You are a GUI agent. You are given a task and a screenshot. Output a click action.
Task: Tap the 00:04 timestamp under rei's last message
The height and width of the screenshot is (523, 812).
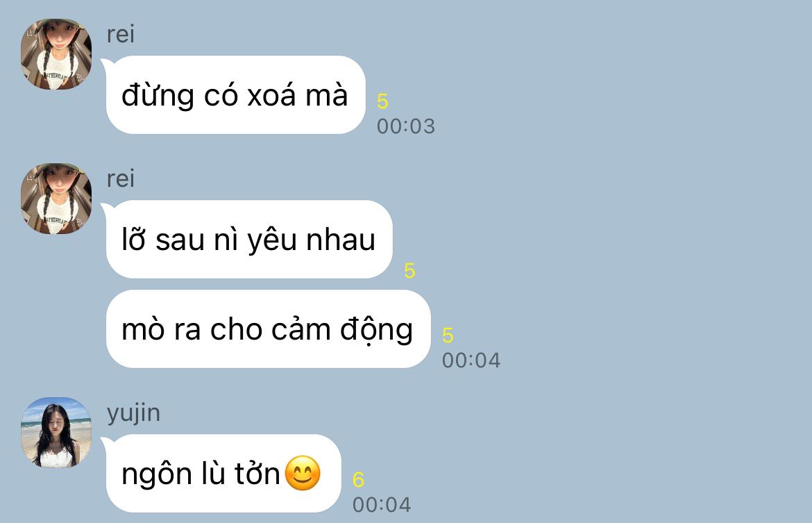click(471, 360)
